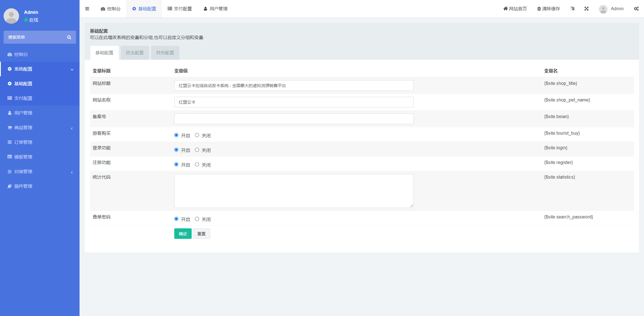
Task: Open the language switcher icon in top bar
Action: click(x=572, y=9)
